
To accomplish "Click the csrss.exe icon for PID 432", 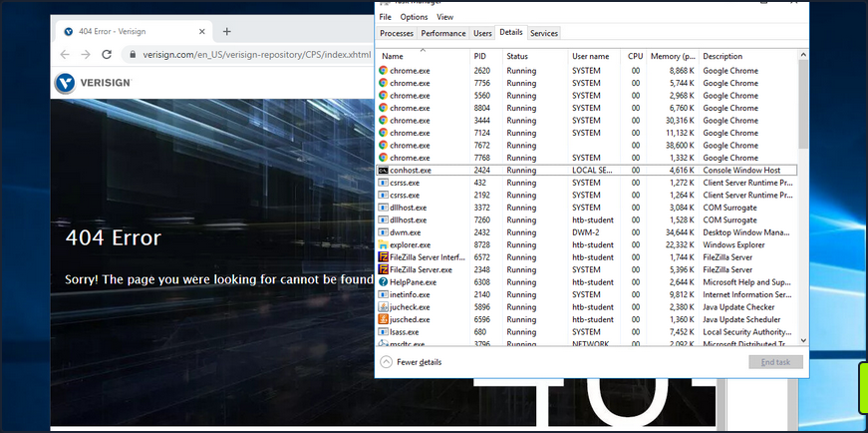I will 383,183.
